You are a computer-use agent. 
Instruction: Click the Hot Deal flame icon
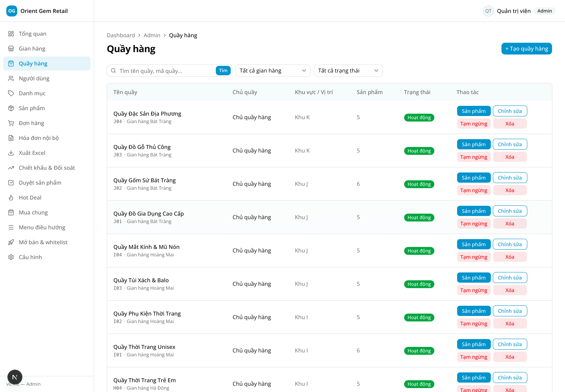(11, 198)
